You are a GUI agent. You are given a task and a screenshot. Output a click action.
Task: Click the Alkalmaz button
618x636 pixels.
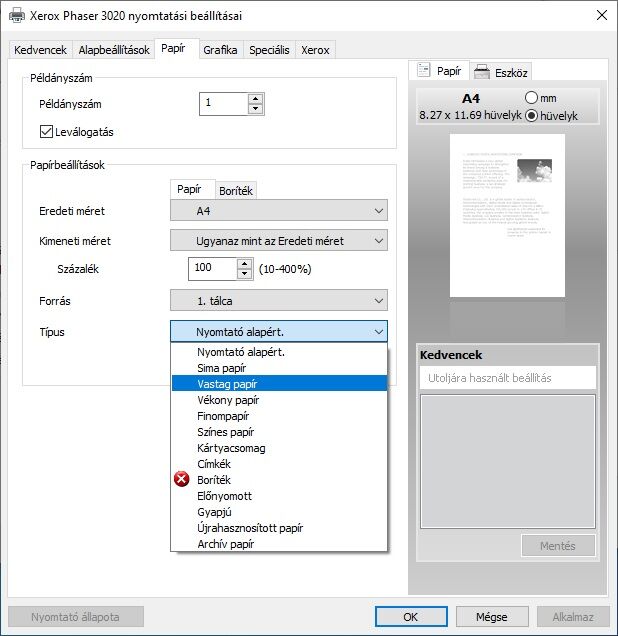pos(573,617)
